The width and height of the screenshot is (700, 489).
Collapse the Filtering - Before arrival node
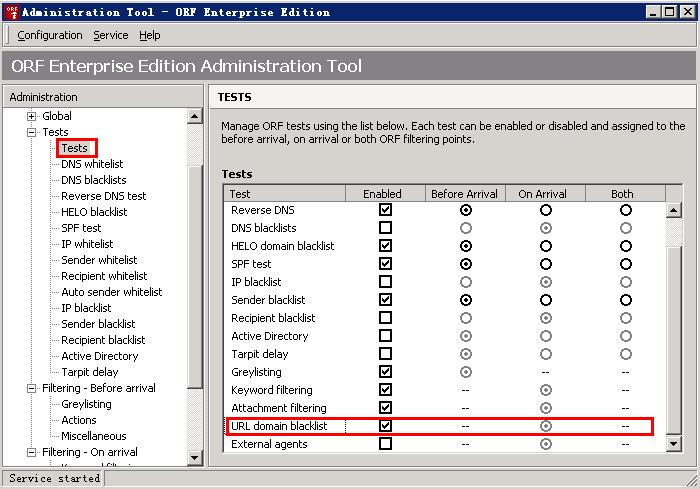pyautogui.click(x=31, y=388)
